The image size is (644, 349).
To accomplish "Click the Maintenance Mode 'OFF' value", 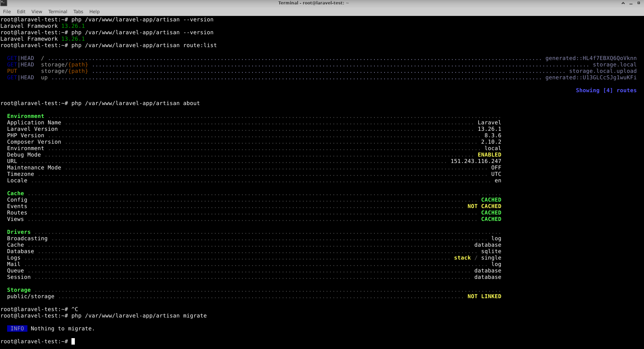I will 496,168.
